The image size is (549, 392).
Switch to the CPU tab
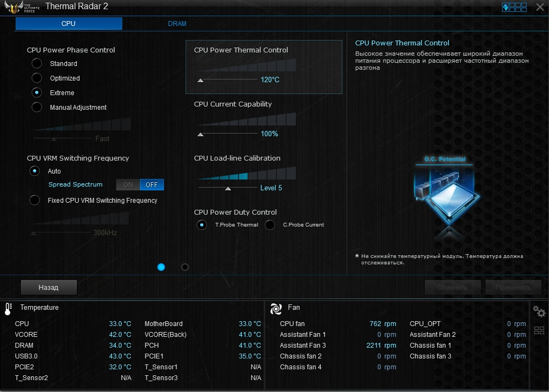[69, 23]
